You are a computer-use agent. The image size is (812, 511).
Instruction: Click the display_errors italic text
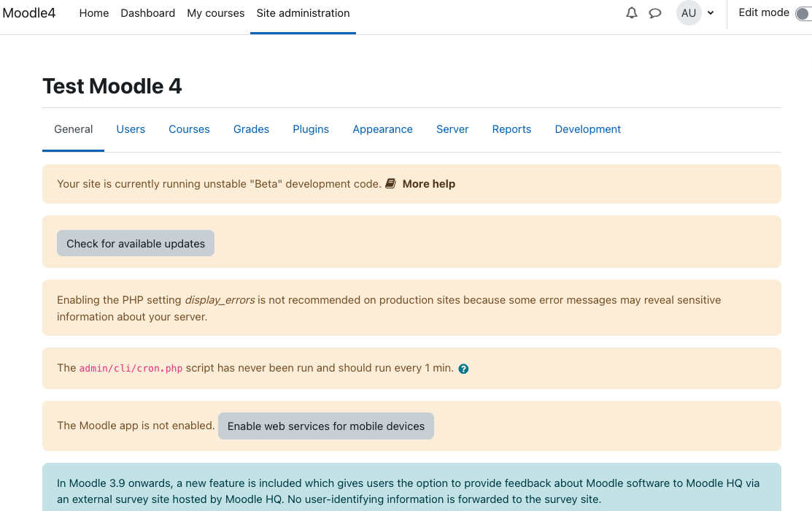220,300
